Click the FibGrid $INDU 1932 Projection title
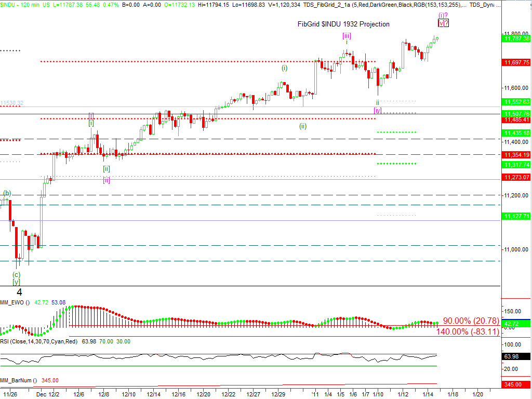Screen dimensions: 532x399 pos(343,24)
